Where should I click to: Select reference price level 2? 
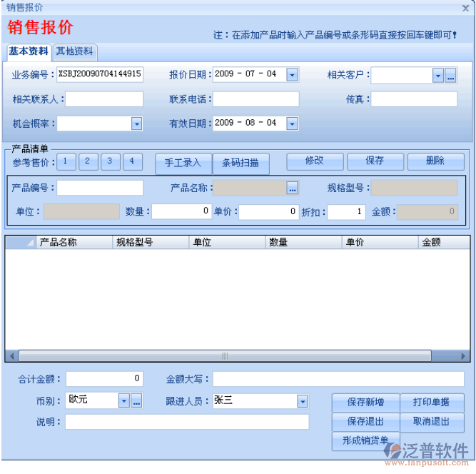[x=88, y=161]
